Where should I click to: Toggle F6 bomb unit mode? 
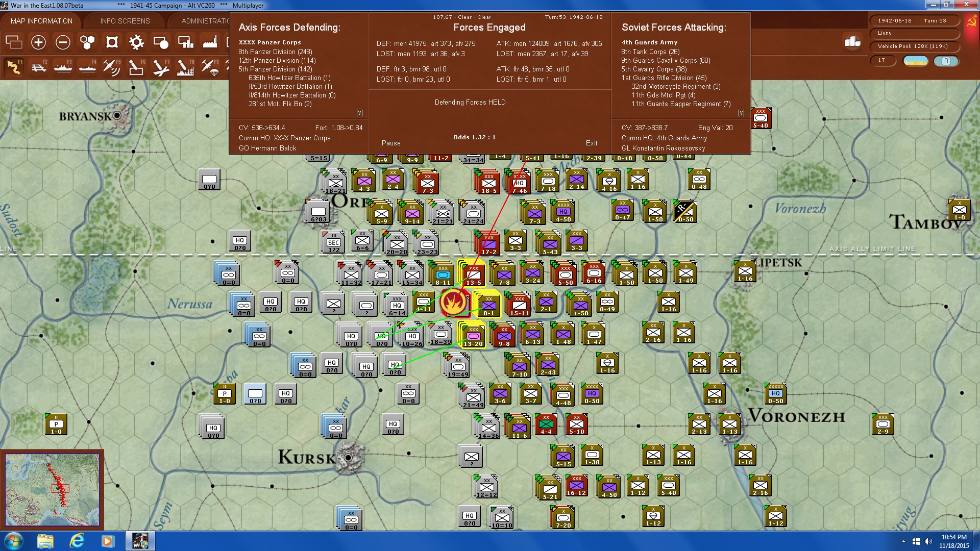136,67
